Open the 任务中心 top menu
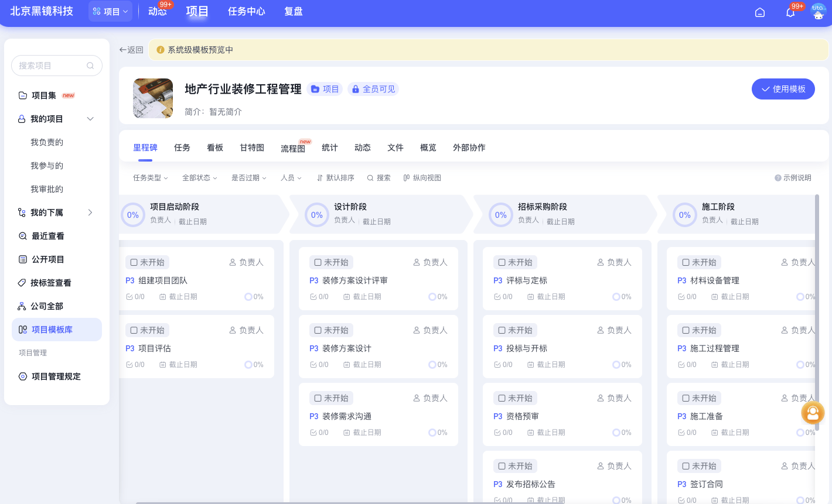Screen dimensions: 832x504 click(x=246, y=12)
